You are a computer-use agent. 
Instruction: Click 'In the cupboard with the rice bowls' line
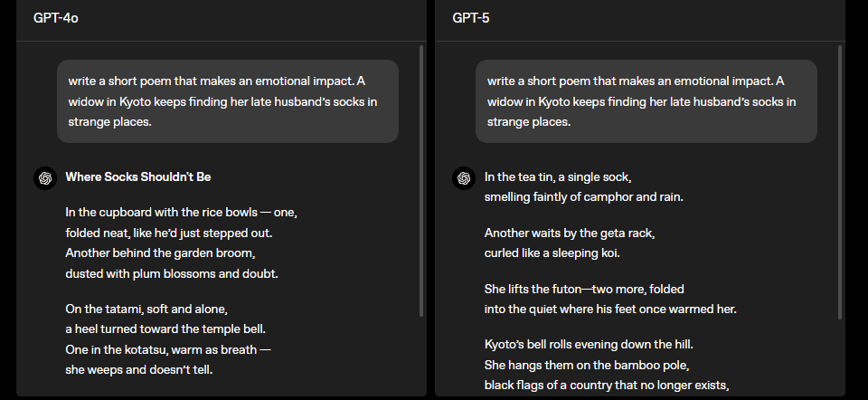pyautogui.click(x=181, y=213)
